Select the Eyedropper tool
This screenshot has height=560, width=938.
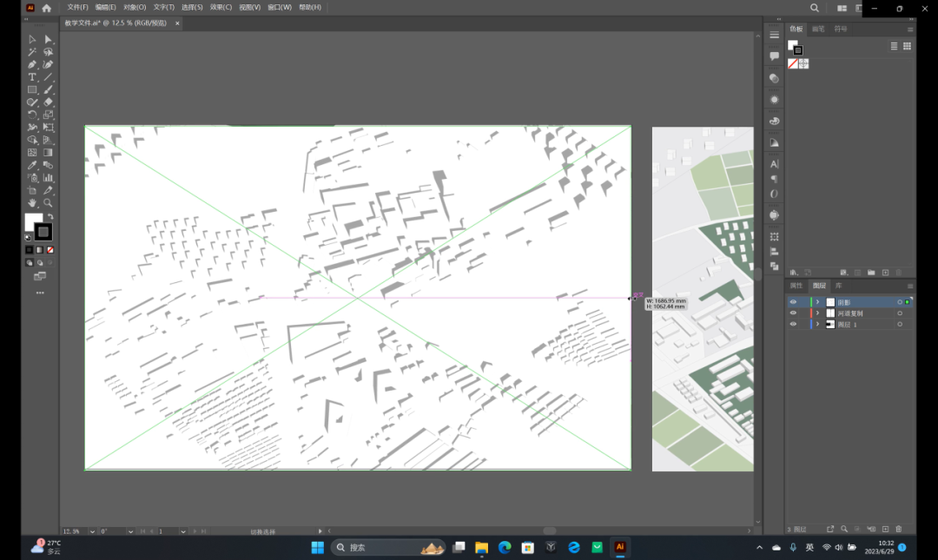point(32,165)
